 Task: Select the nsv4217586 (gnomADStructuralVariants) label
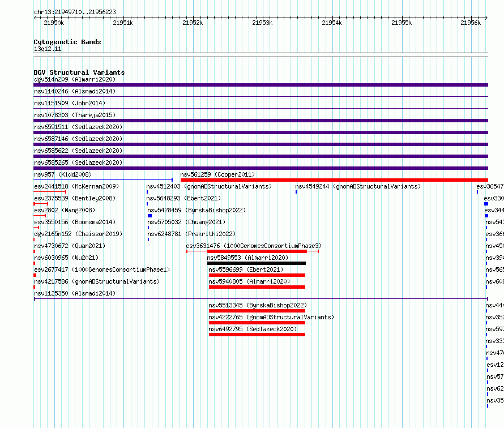(x=97, y=281)
